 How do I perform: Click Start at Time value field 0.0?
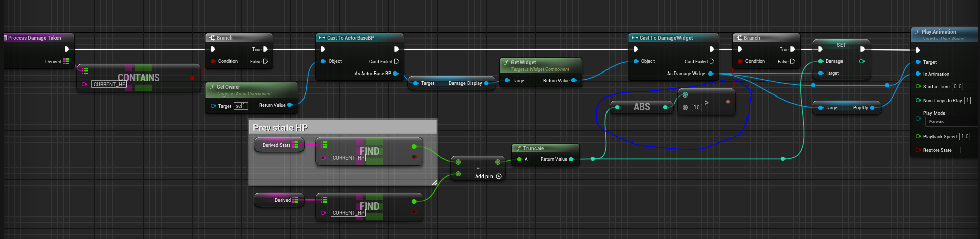click(x=958, y=87)
